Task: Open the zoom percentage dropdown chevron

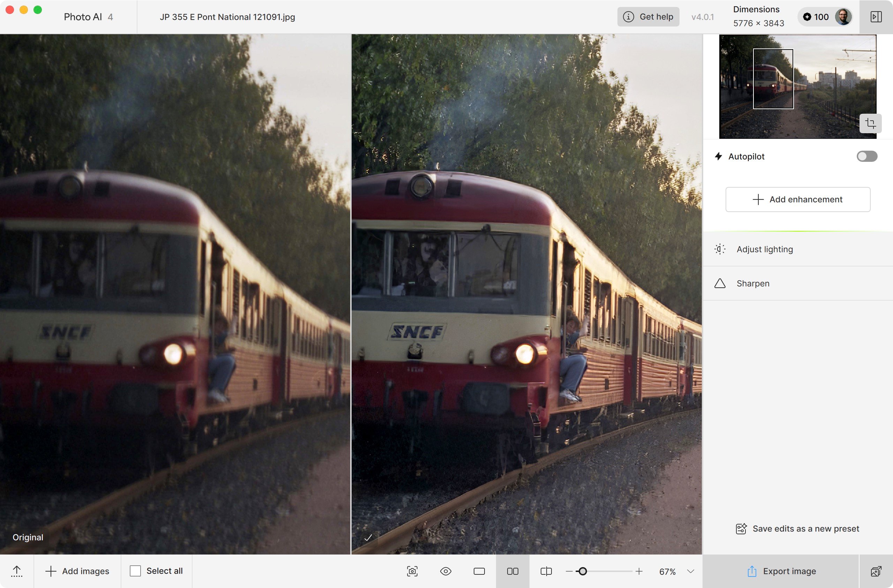Action: tap(690, 571)
